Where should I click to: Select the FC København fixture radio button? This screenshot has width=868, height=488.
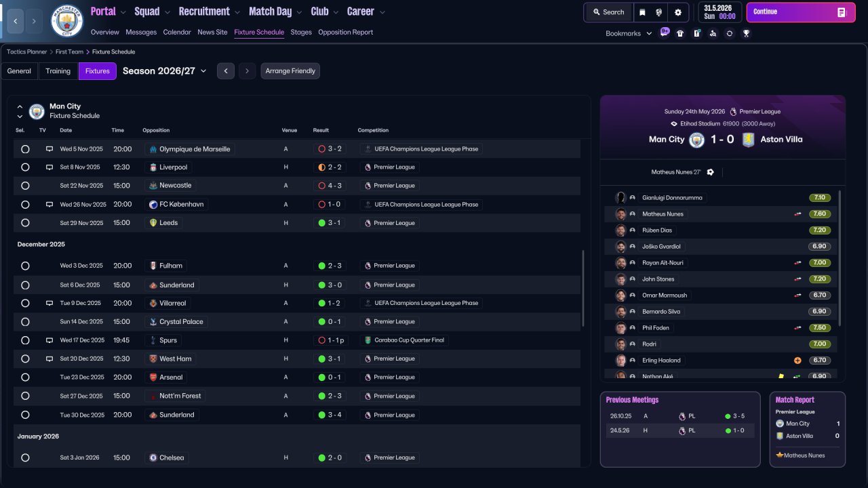tap(25, 205)
